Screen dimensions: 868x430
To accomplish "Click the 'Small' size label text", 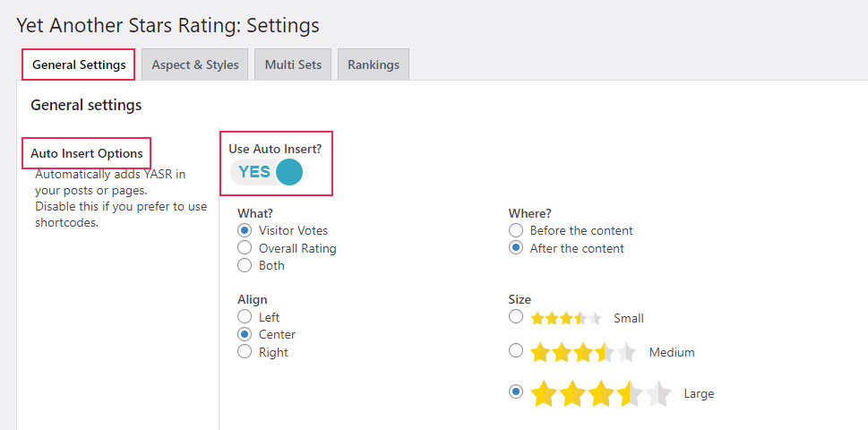I will [x=629, y=318].
